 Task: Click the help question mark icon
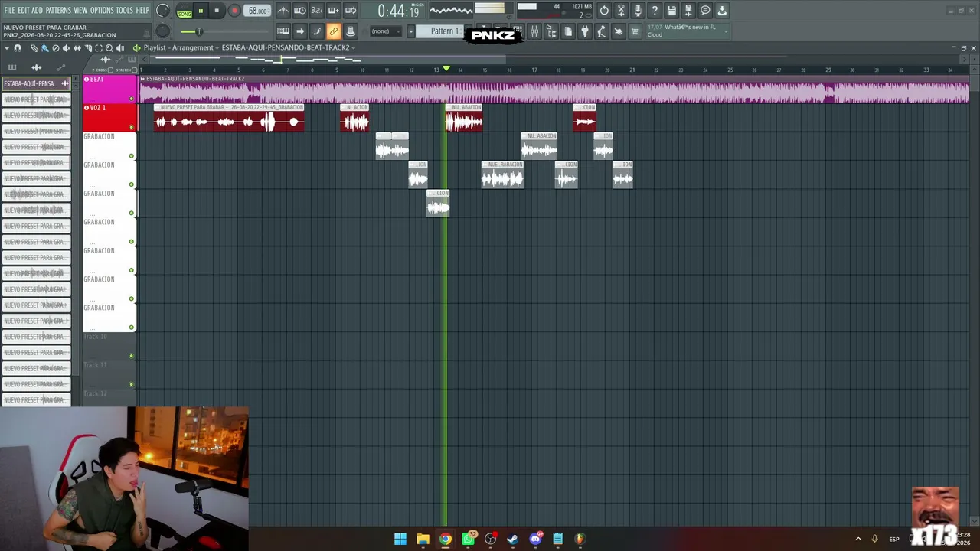tap(655, 11)
